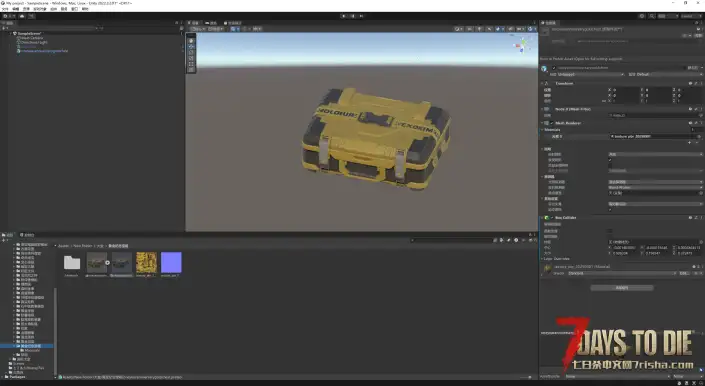Image resolution: width=705 pixels, height=386 pixels.
Task: Open the Edit menu in menu bar
Action: coord(16,9)
